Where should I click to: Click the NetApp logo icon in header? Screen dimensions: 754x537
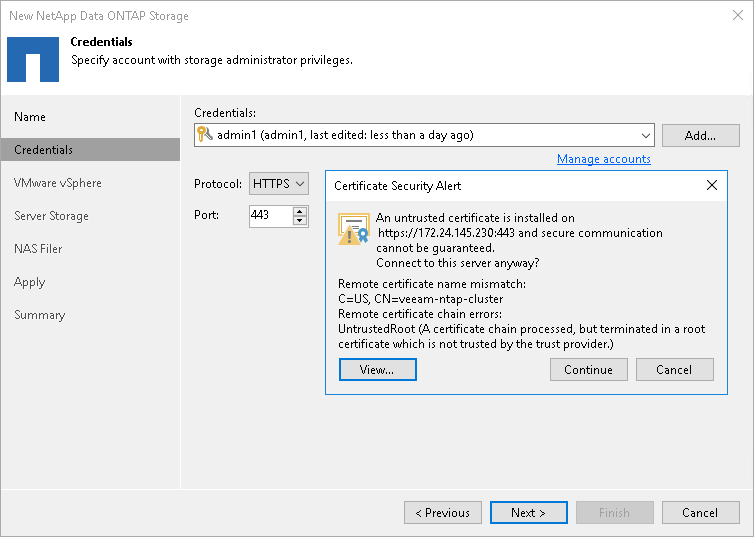(32, 58)
